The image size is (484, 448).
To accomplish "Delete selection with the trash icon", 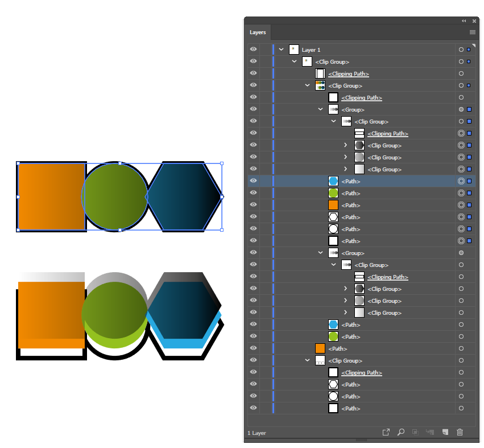I will point(460,432).
